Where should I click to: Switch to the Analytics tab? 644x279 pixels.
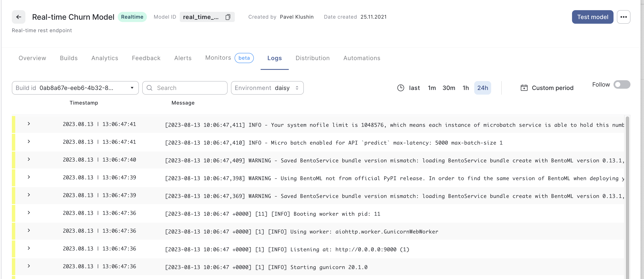tap(105, 58)
